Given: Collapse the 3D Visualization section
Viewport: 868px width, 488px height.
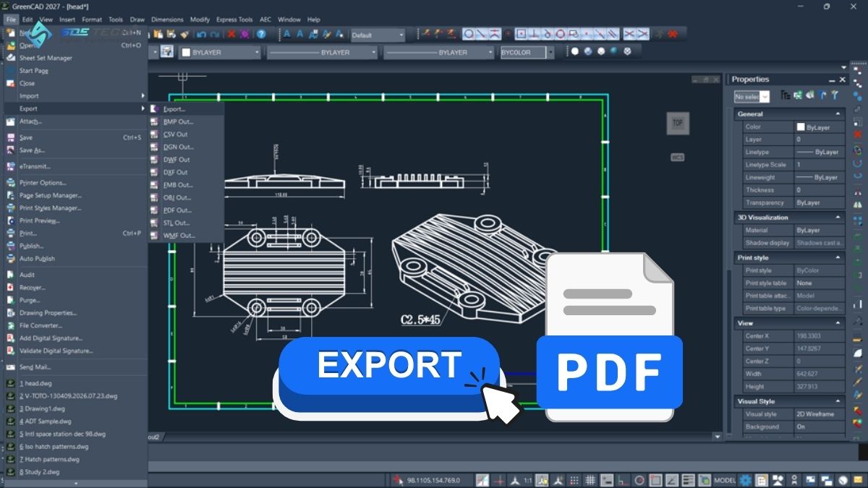Looking at the screenshot, I should [838, 217].
